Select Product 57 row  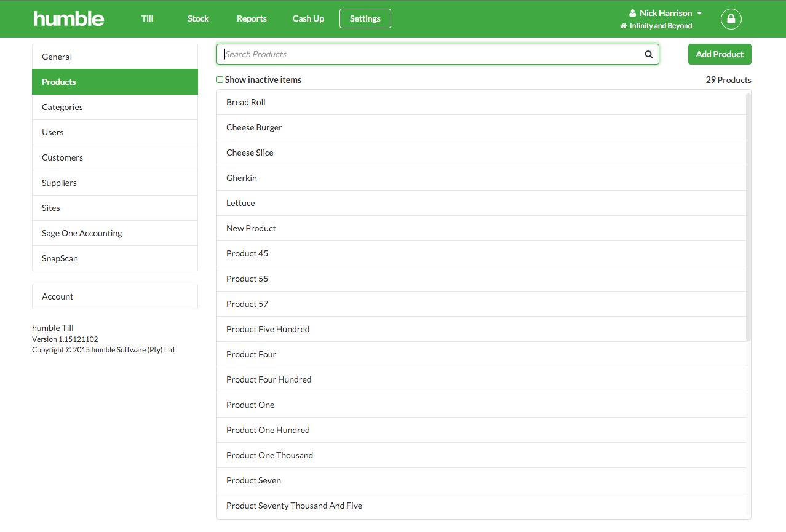pyautogui.click(x=482, y=304)
